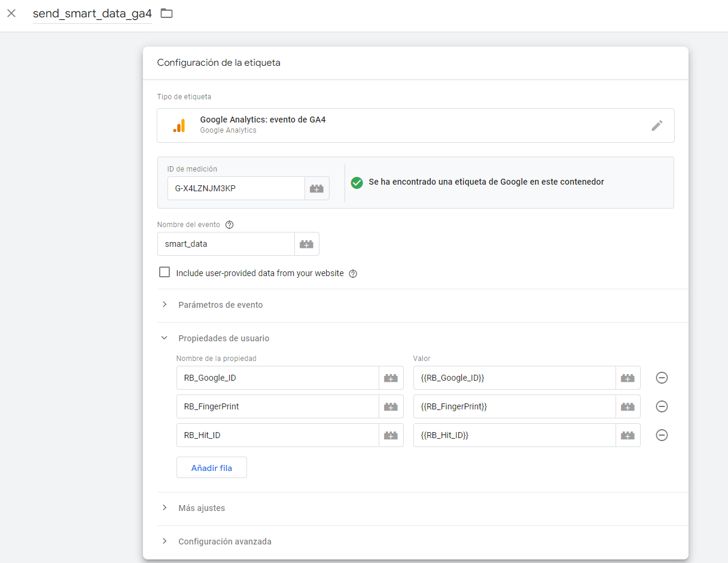Open help icon next to Nombre del evento
The height and width of the screenshot is (563, 728).
pos(229,225)
